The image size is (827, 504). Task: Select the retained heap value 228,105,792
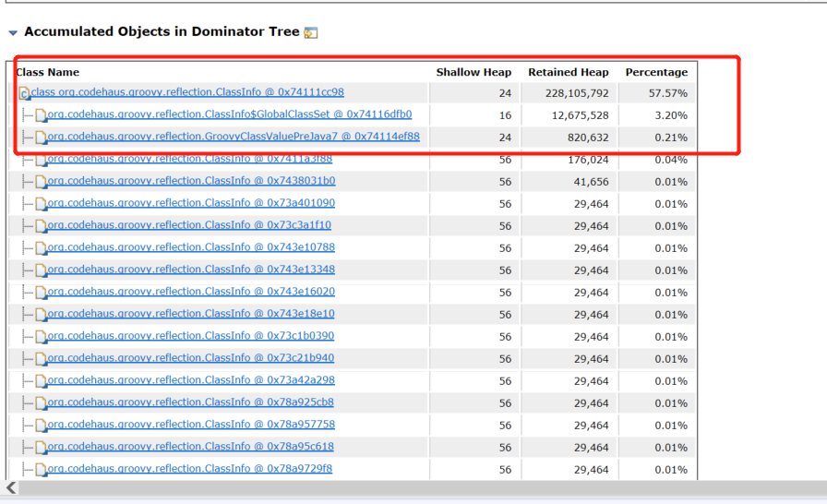[577, 93]
